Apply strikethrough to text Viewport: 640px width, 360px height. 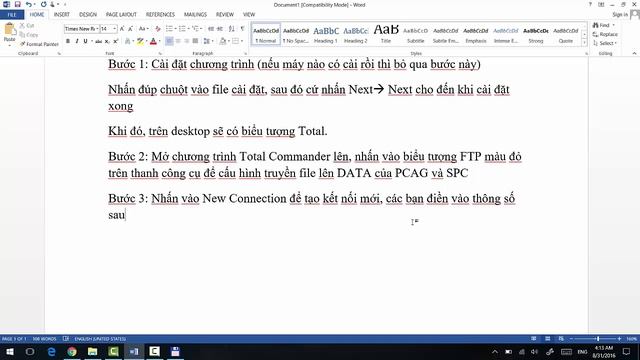98,41
